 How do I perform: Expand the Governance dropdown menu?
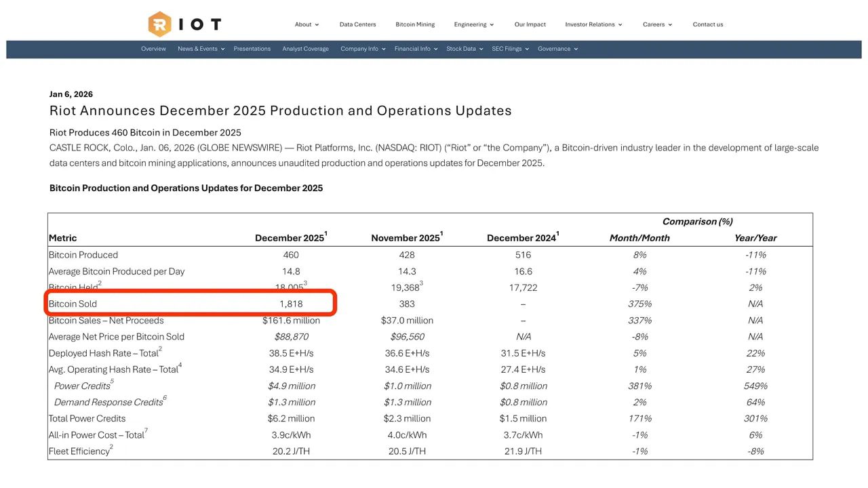556,48
